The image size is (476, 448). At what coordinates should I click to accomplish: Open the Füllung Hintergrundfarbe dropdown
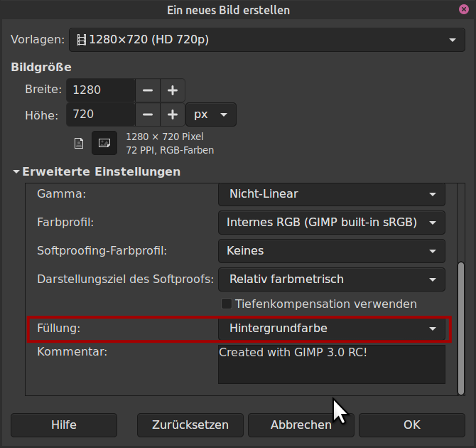click(332, 329)
